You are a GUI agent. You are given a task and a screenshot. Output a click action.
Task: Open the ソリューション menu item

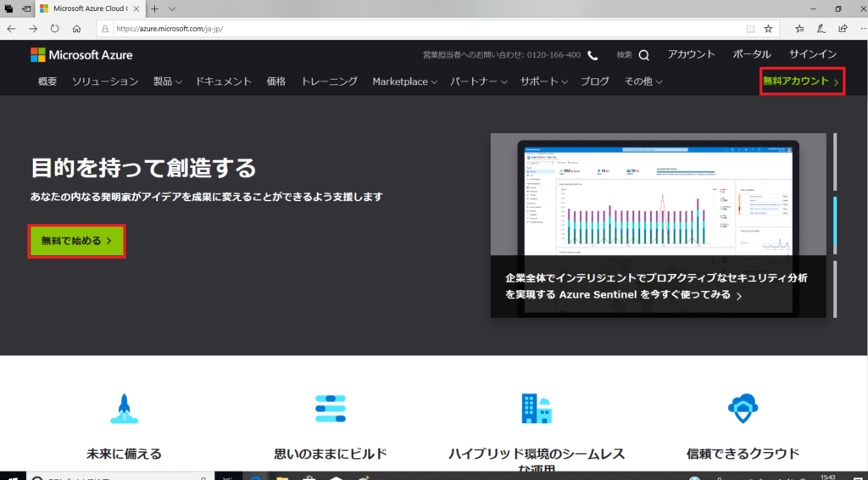105,81
